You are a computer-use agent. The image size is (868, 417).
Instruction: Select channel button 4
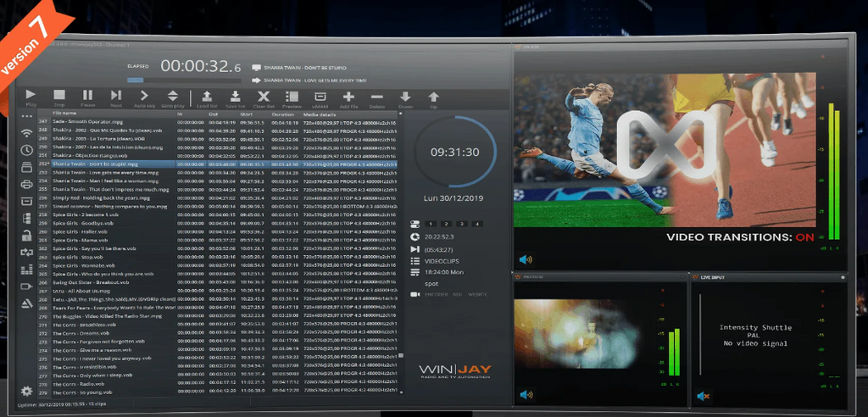[476, 224]
